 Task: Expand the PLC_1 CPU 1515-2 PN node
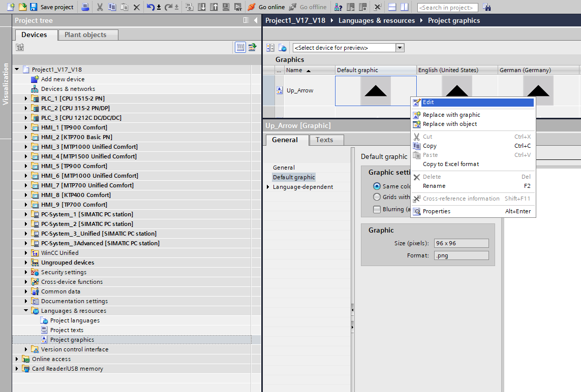26,99
